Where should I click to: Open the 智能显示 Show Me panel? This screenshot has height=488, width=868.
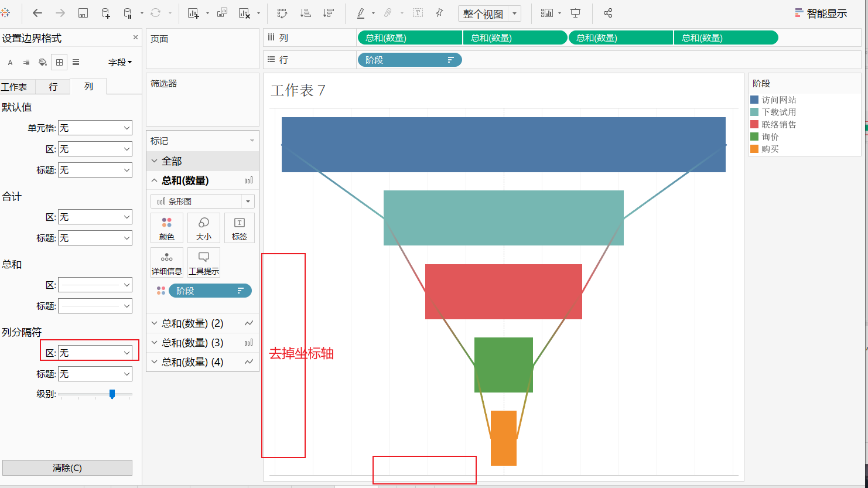(821, 13)
